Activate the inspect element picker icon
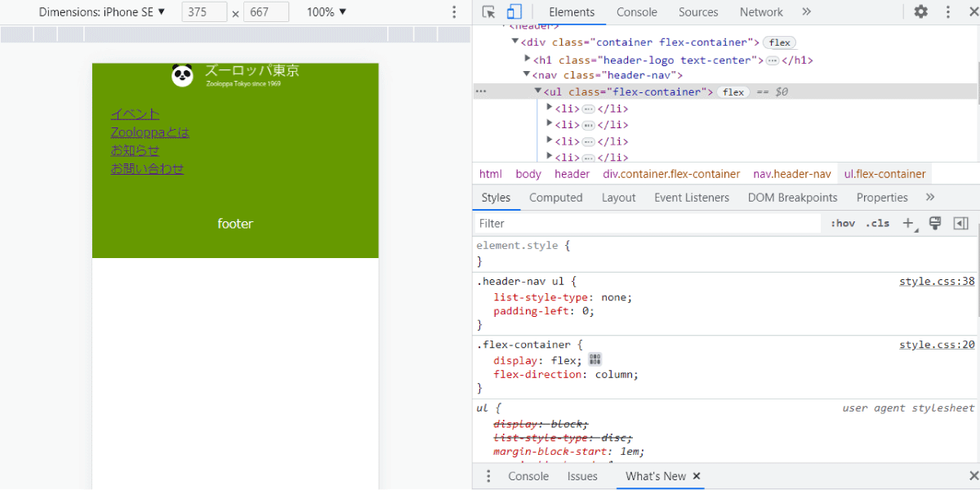The image size is (980, 490). point(488,12)
